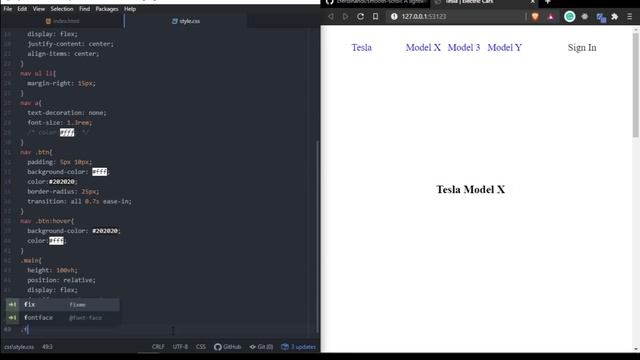This screenshot has height=360, width=640.
Task: Place cursor on 'height: 100vh' line
Action: (52, 270)
